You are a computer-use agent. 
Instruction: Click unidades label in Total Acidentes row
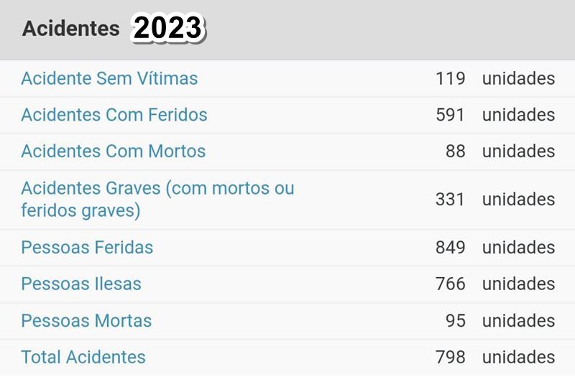[x=518, y=358]
